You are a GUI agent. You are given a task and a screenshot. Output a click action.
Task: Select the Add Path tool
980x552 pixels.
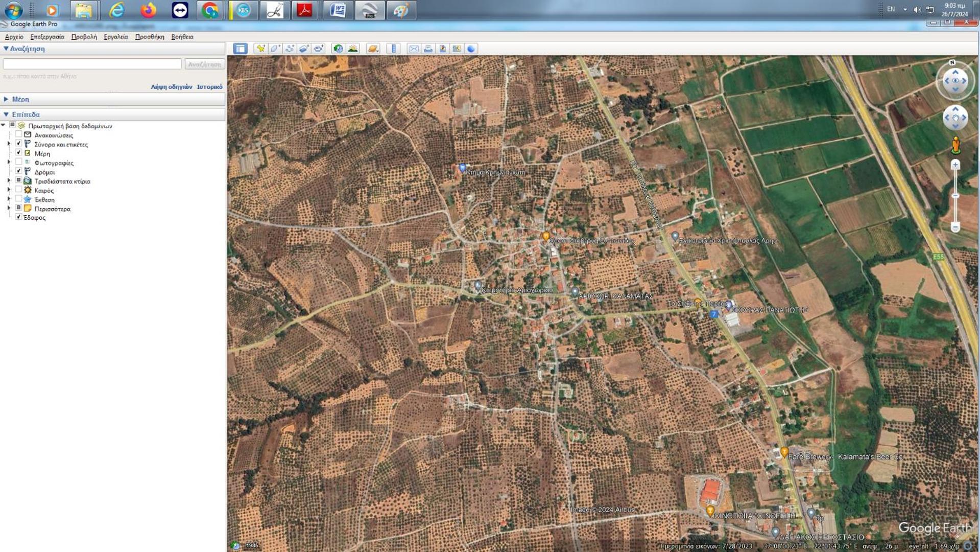[x=290, y=49]
